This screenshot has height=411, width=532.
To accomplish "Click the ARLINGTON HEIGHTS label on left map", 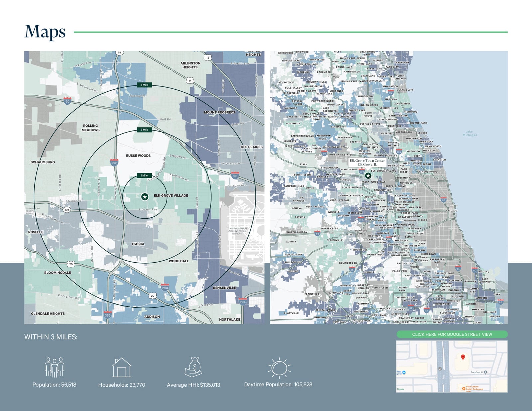I will tap(190, 65).
